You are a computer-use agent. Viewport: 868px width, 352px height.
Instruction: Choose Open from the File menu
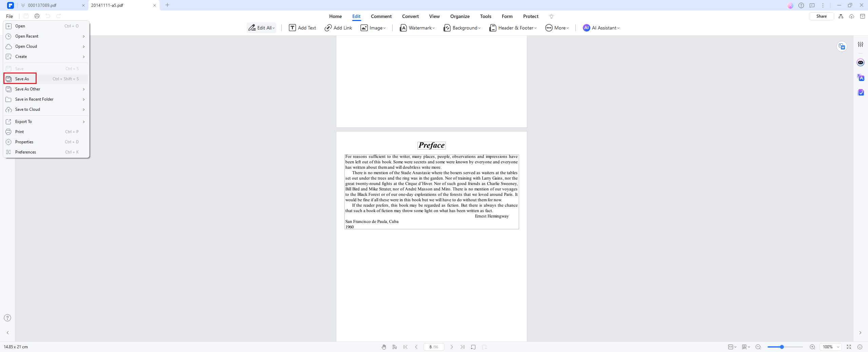pyautogui.click(x=46, y=26)
